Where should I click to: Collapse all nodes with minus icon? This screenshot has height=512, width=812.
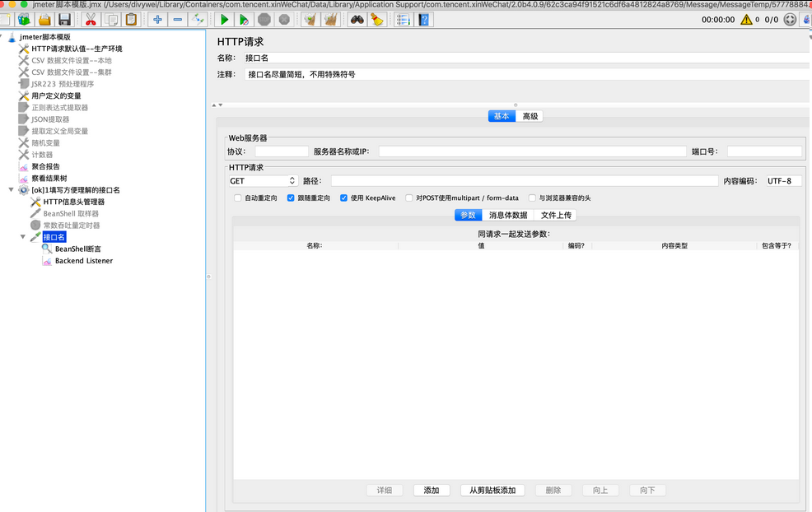(178, 20)
